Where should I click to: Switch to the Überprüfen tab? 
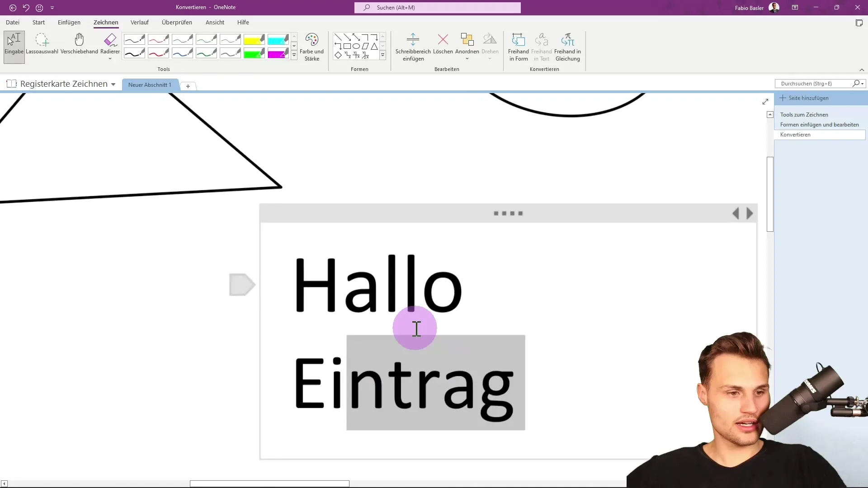(x=177, y=22)
